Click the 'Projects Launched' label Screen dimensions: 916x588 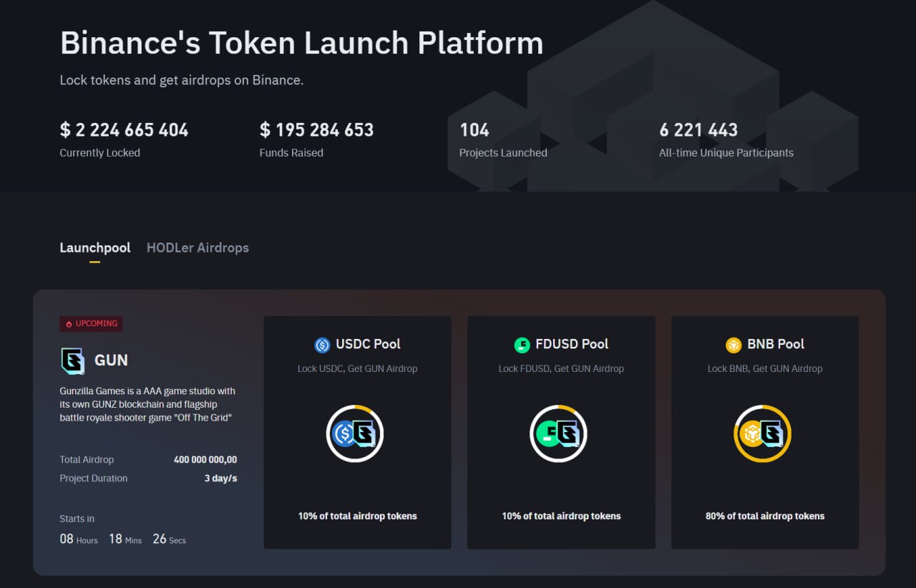pos(503,152)
